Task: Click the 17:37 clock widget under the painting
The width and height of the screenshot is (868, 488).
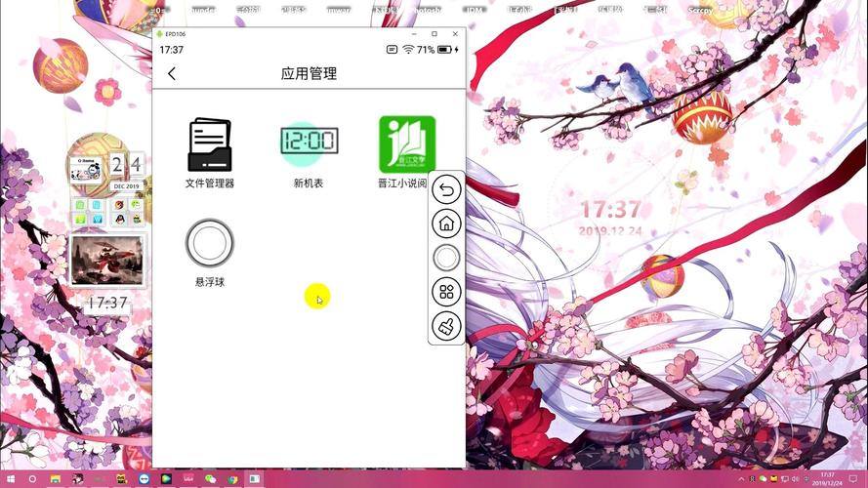Action: click(107, 304)
